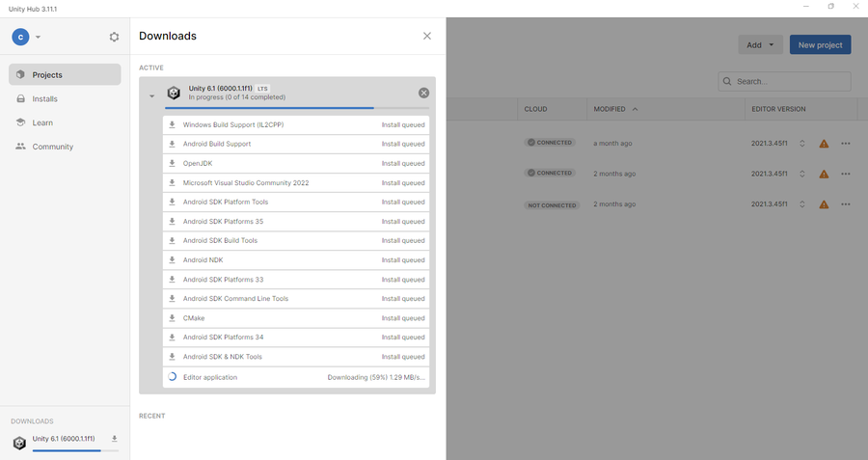
Task: Click download icon for Android Build Support
Action: click(x=173, y=144)
